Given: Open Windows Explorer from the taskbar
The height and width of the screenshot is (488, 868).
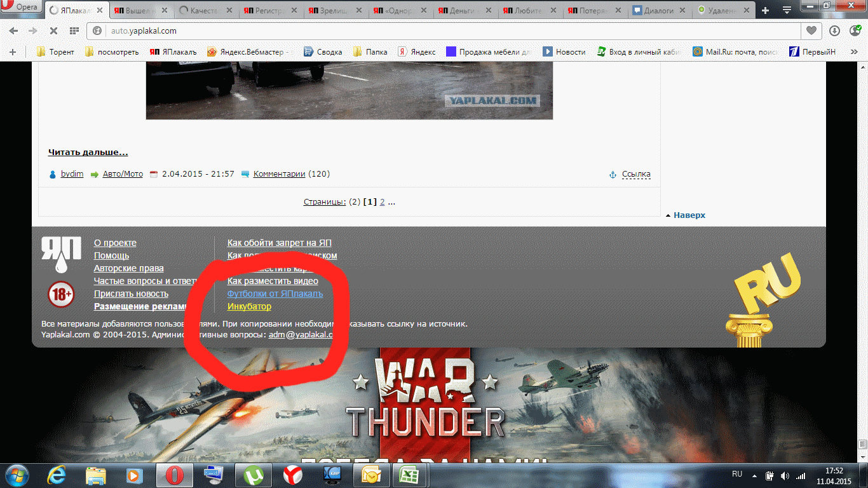Looking at the screenshot, I should [95, 475].
